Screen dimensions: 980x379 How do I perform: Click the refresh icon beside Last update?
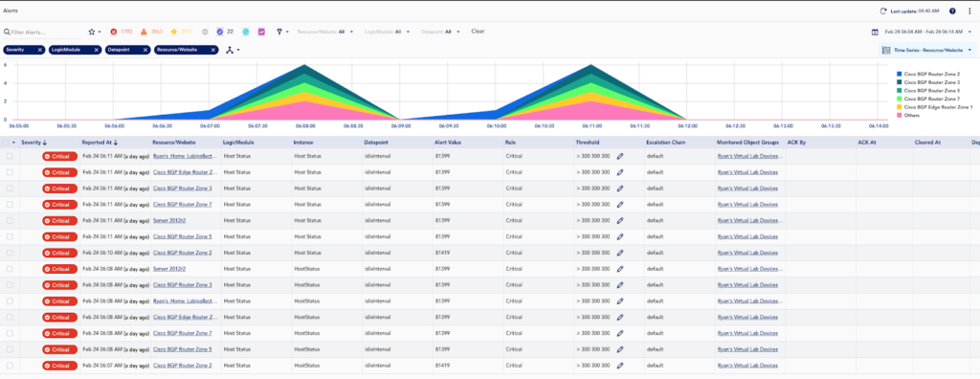tap(882, 11)
